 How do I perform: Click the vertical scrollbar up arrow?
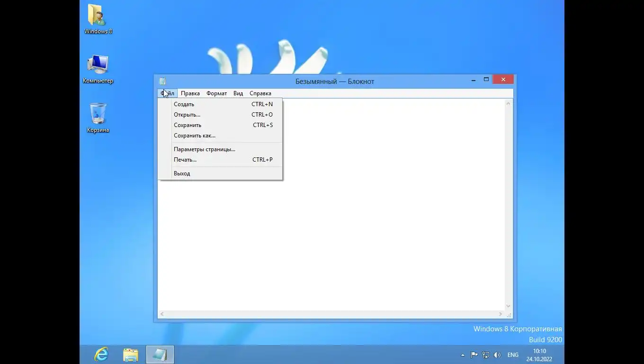click(509, 103)
